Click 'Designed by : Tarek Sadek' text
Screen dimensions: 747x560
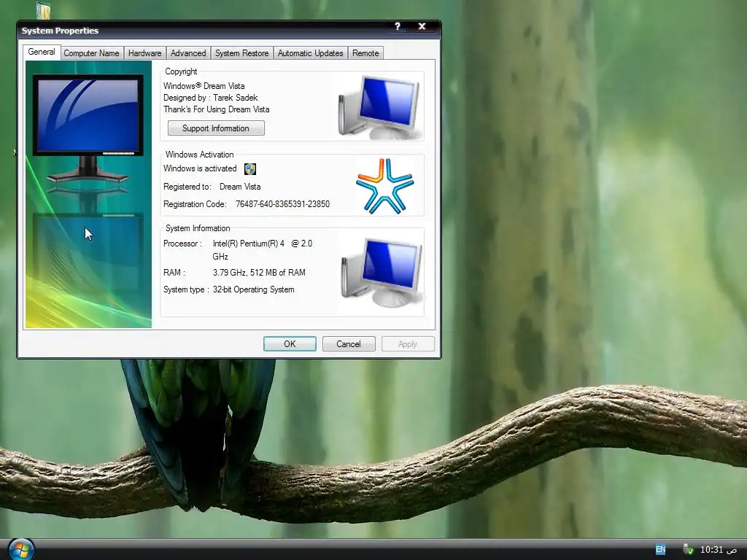click(211, 98)
